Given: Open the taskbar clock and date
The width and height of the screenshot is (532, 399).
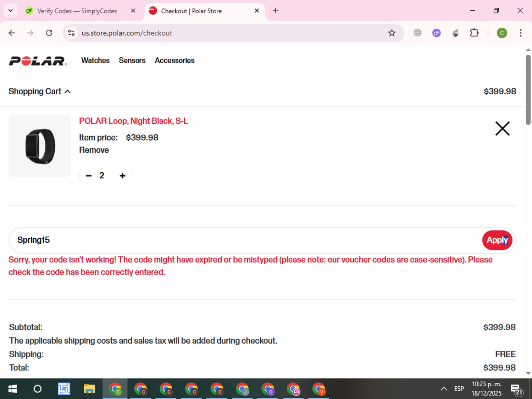Looking at the screenshot, I should point(486,389).
